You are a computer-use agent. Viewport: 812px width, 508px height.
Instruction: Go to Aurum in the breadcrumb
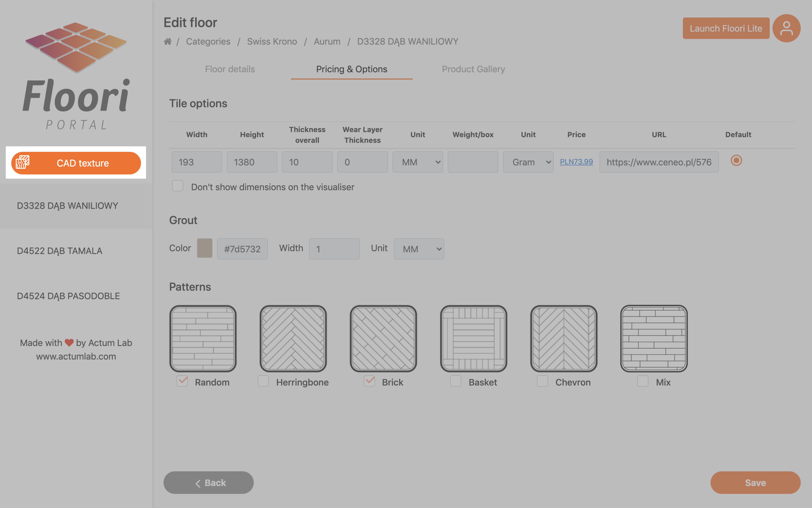(327, 41)
